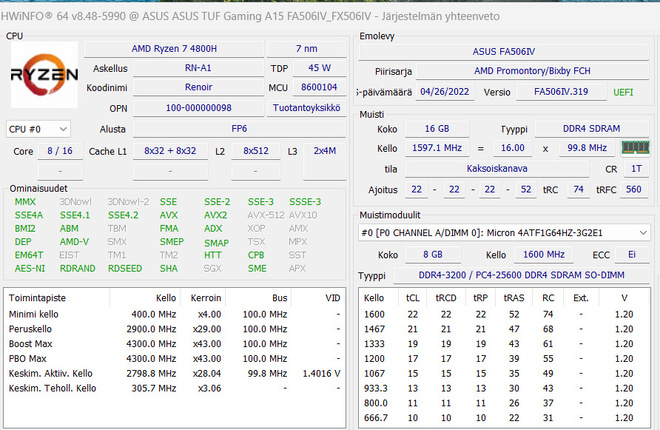This screenshot has height=430, width=660.
Task: Click the 1.4016 V VID value
Action: (x=321, y=373)
